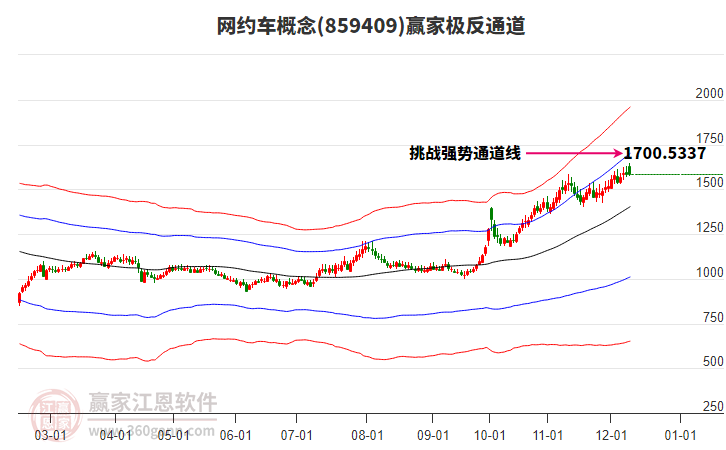The image size is (726, 450).
Task: Click the 12-01 date label
Action: [x=611, y=436]
